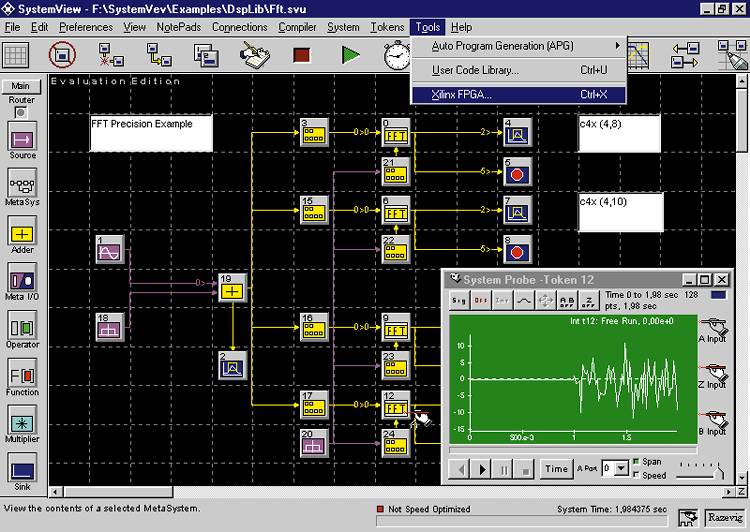Select the connect tokens tool

click(x=159, y=55)
